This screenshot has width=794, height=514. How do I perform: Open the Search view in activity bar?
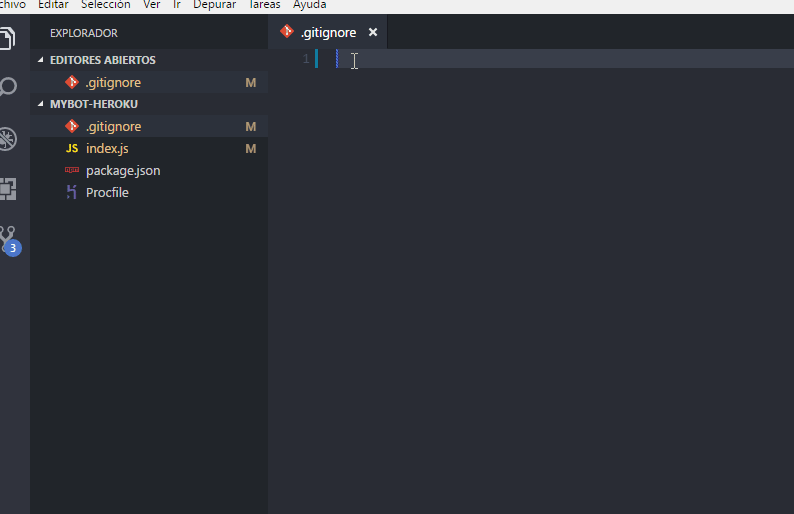(7, 87)
